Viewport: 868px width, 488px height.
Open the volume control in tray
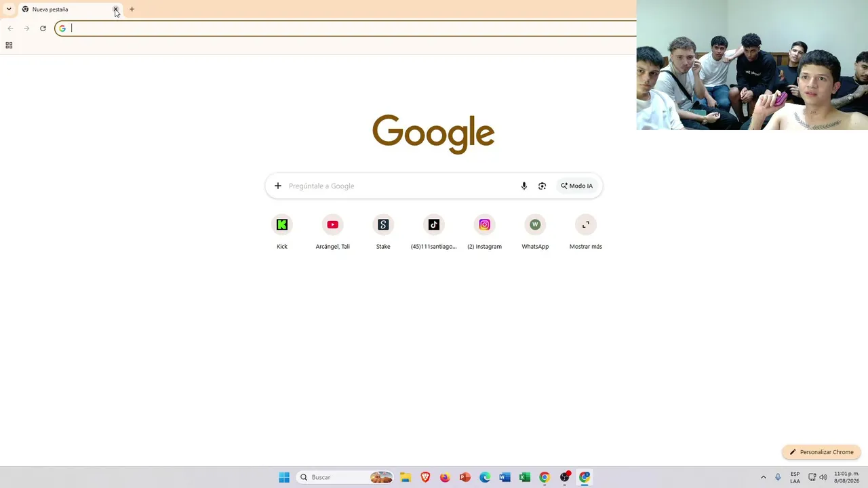[823, 477]
